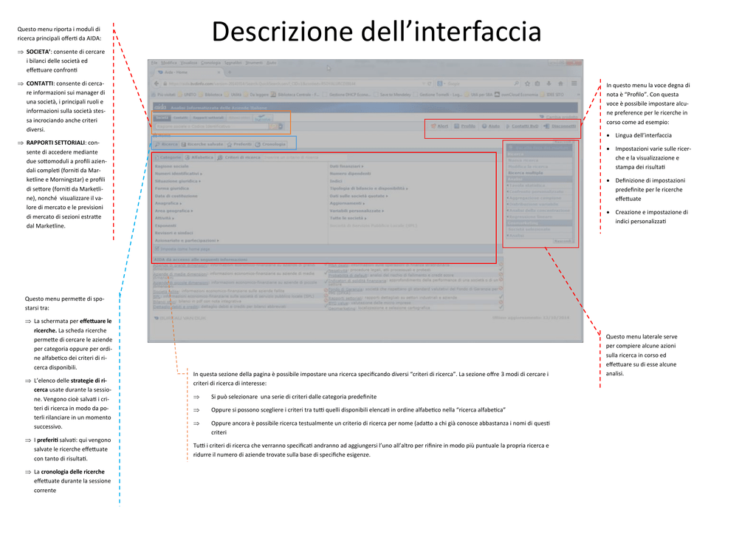Open the Save to Mendeley bookmark
Viewport: 756px width, 535px height.
pyautogui.click(x=392, y=95)
